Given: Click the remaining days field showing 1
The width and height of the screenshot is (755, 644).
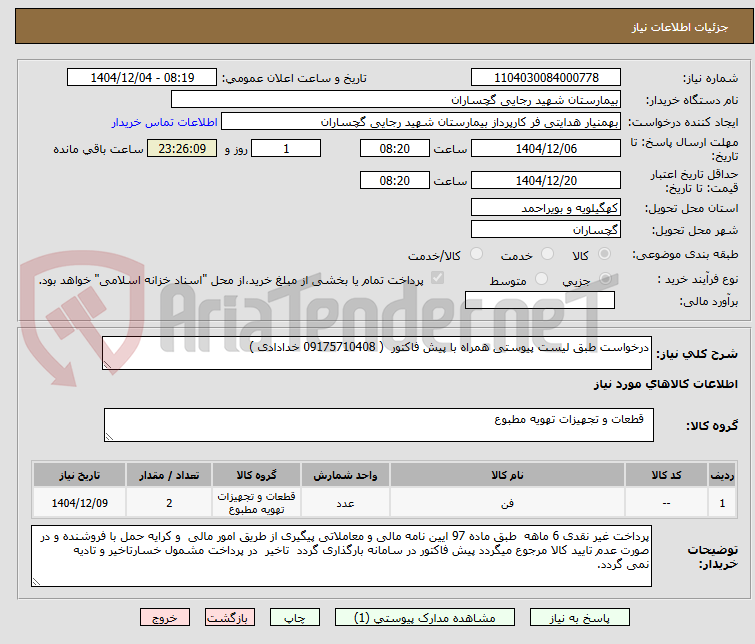Looking at the screenshot, I should (286, 148).
